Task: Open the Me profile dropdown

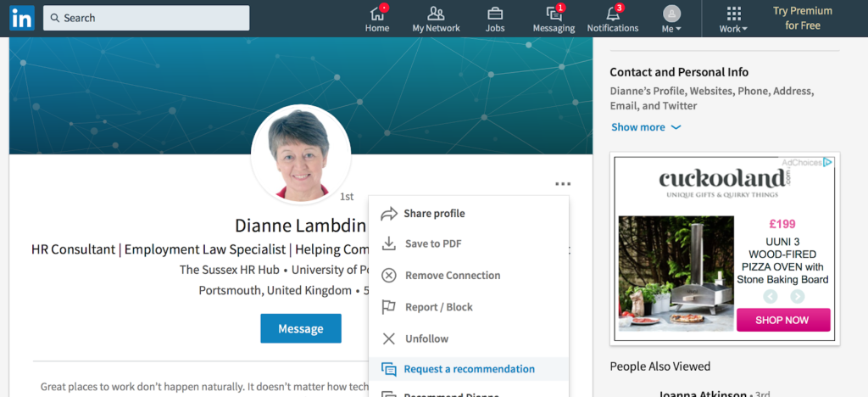Action: click(671, 19)
